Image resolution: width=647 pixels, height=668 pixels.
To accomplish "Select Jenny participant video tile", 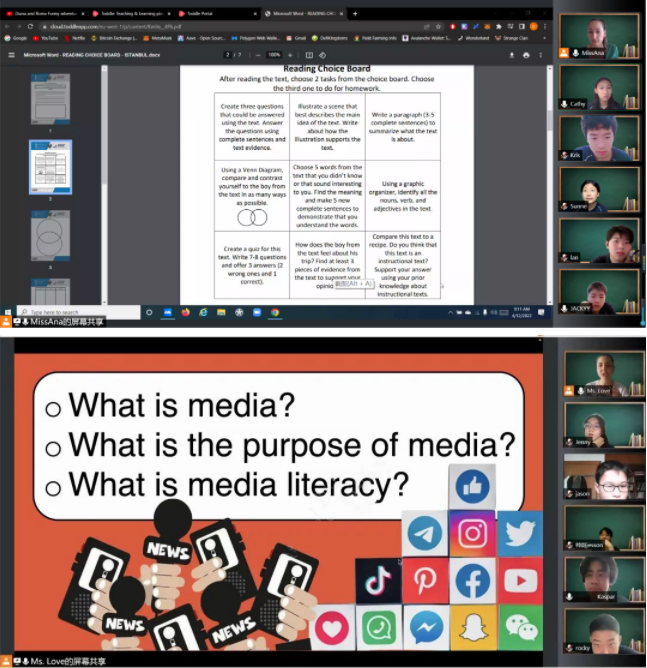I will (x=604, y=425).
